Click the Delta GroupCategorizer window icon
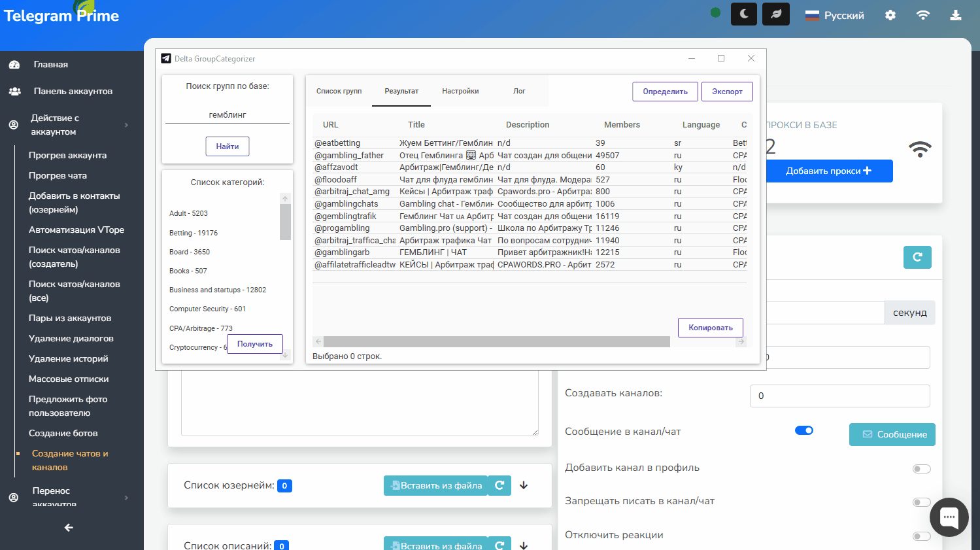Screen dimensions: 980x550 point(166,58)
